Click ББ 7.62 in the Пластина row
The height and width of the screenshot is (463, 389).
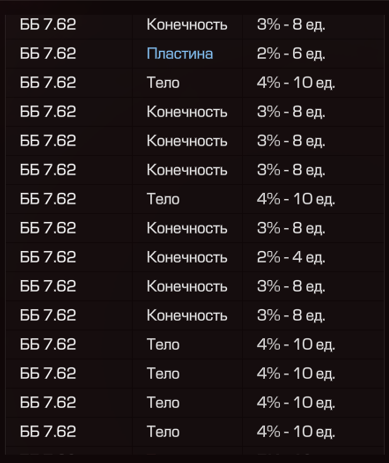click(48, 54)
